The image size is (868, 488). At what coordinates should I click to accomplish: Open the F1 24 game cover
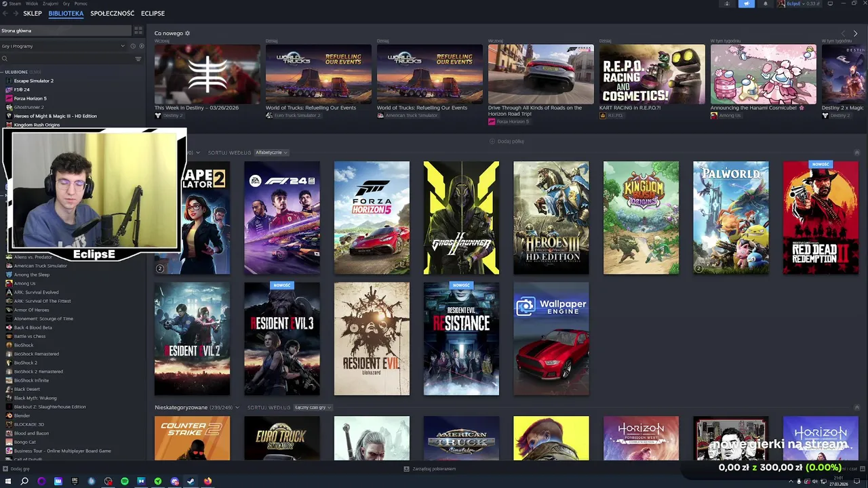pyautogui.click(x=282, y=218)
